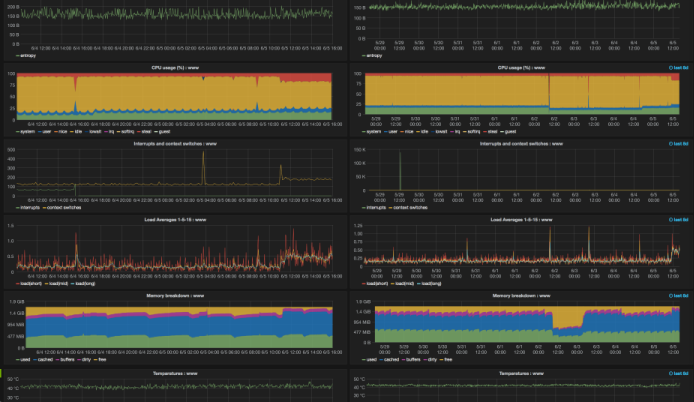Toggle load(long) in left Load Averages legend
The image size is (694, 402).
83,283
